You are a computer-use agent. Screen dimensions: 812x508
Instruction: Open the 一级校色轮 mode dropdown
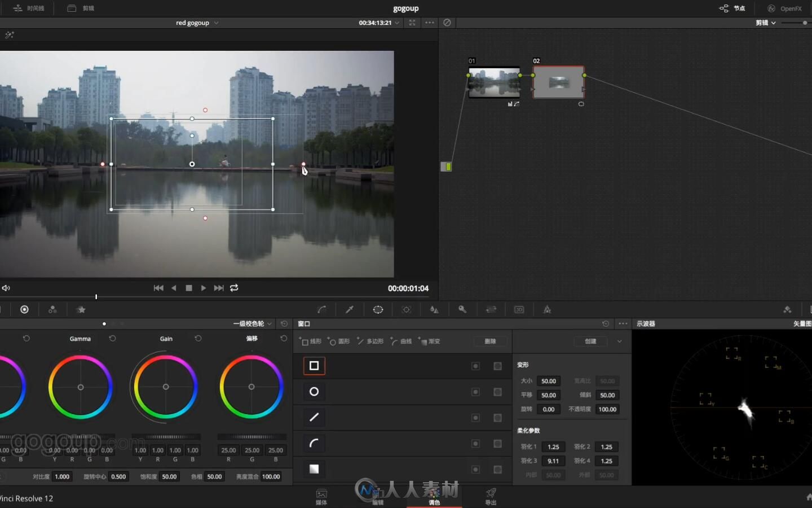pos(269,324)
